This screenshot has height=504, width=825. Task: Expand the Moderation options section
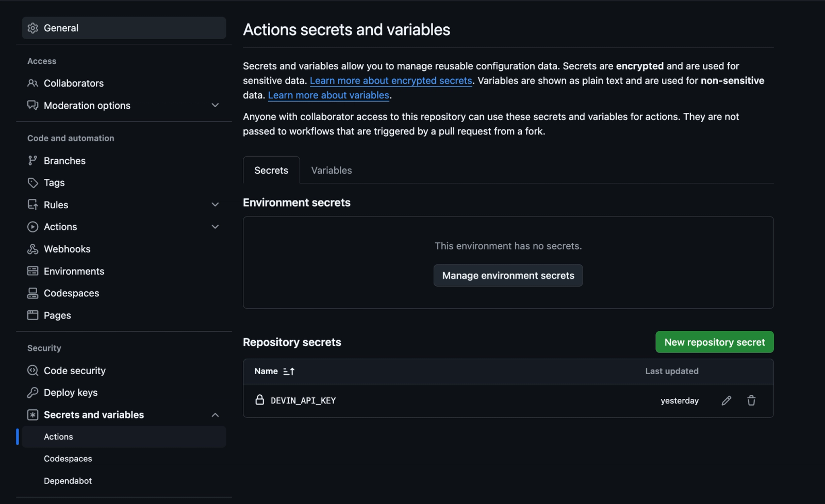(215, 106)
